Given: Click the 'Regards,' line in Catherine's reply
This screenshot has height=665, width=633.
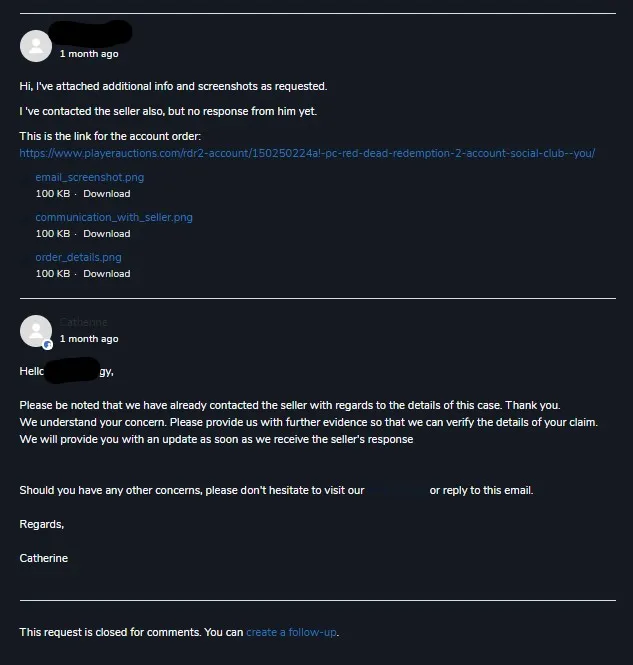Looking at the screenshot, I should tap(42, 524).
